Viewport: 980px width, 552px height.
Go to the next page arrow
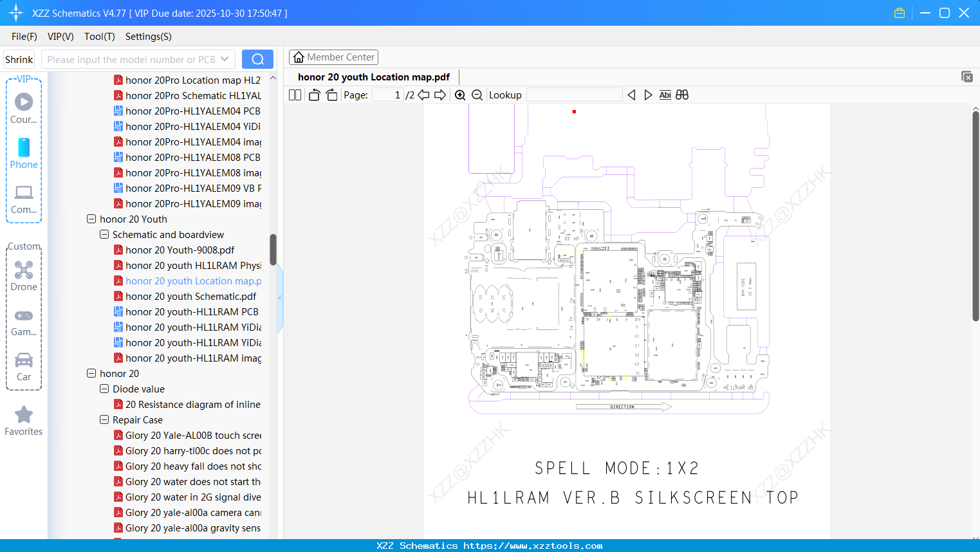pyautogui.click(x=440, y=95)
